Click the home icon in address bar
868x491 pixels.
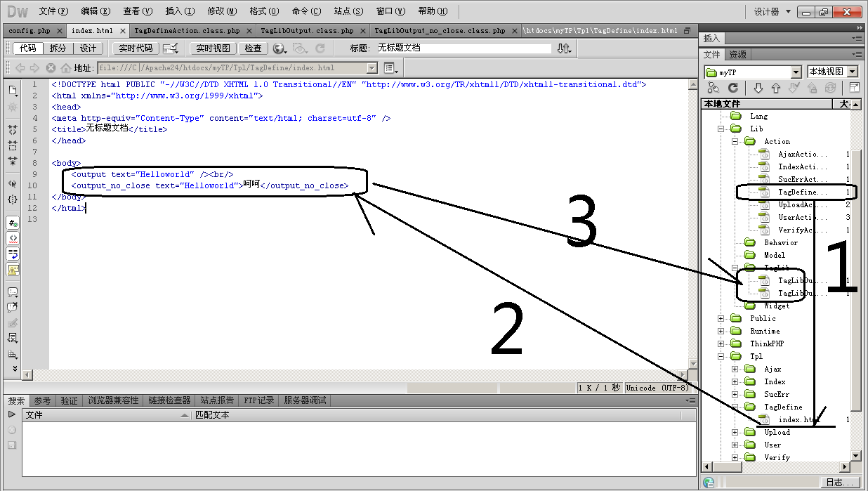point(67,68)
